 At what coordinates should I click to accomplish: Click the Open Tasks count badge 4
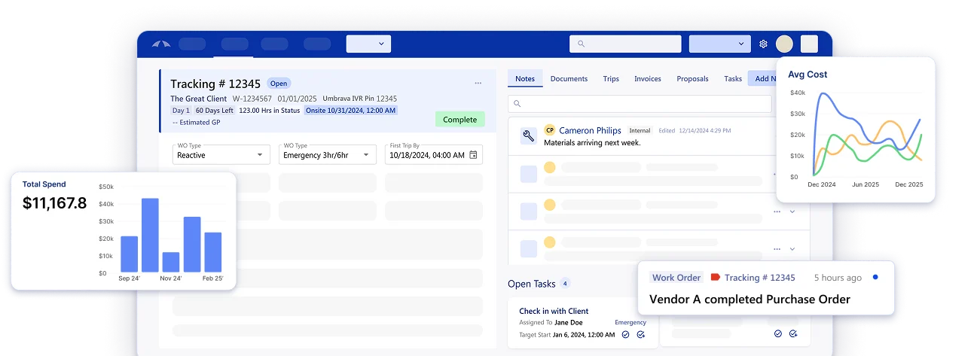tap(565, 284)
